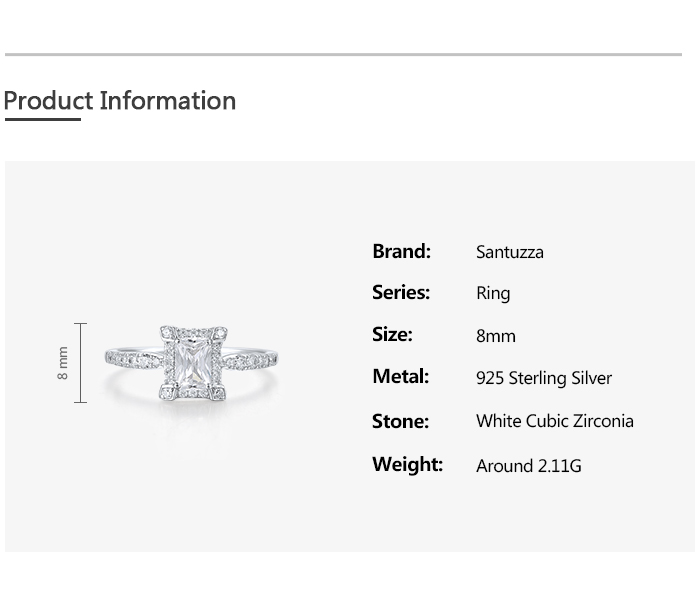The height and width of the screenshot is (607, 700).
Task: Click the left band of the ring
Action: [x=132, y=357]
